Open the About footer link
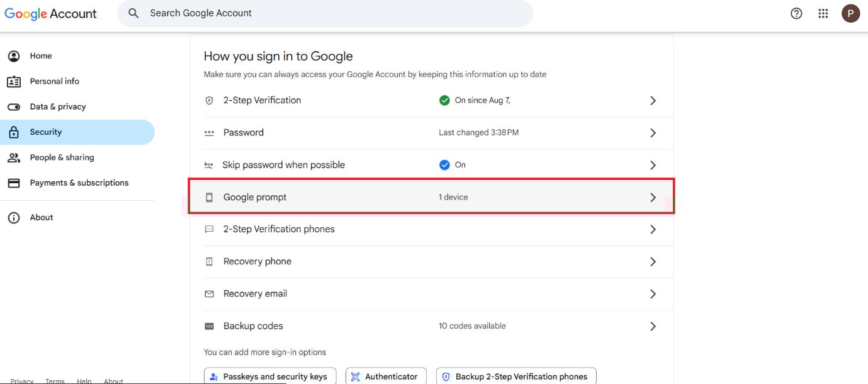The width and height of the screenshot is (868, 384). coord(113,380)
